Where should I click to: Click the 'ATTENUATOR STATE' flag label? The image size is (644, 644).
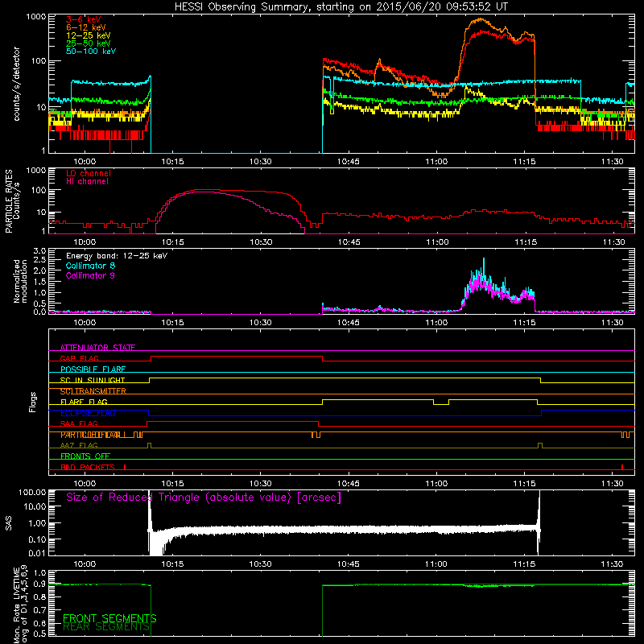tap(97, 348)
